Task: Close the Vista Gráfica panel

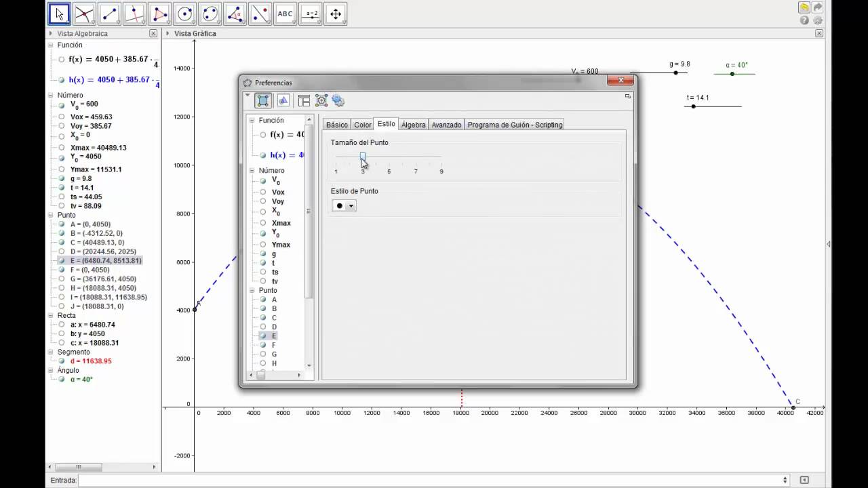Action: [819, 33]
